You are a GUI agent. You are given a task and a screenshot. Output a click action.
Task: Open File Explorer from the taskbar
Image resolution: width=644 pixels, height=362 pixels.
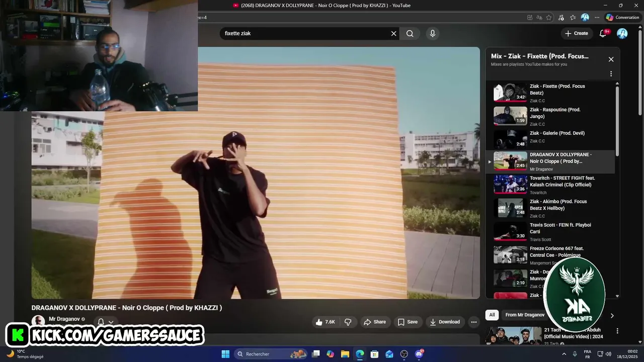tap(345, 354)
